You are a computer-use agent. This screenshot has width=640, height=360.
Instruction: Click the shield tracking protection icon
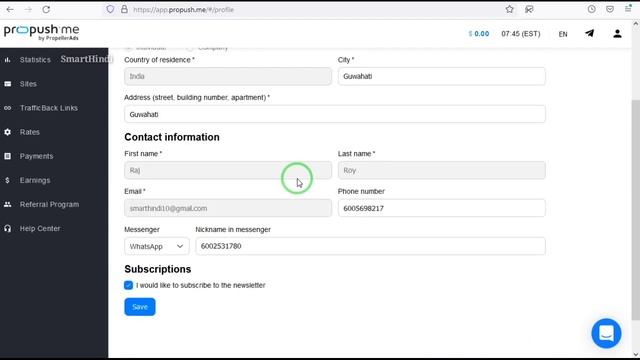pos(110,9)
